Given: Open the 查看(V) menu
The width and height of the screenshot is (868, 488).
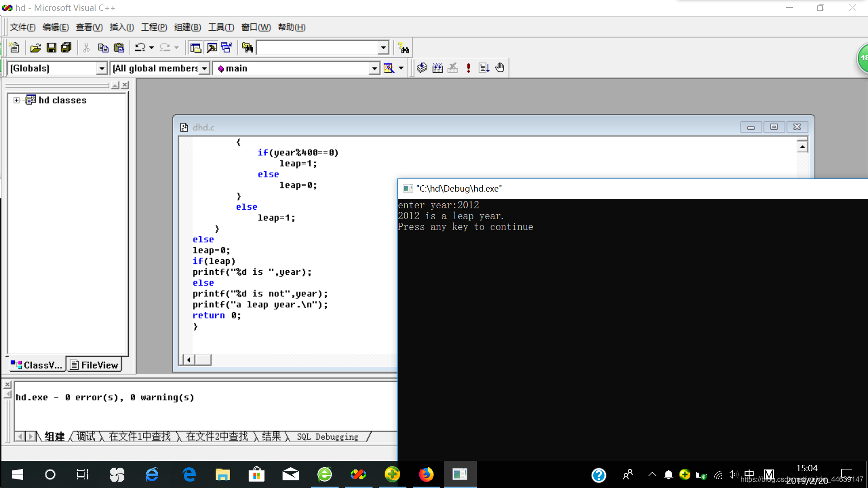Looking at the screenshot, I should (89, 27).
